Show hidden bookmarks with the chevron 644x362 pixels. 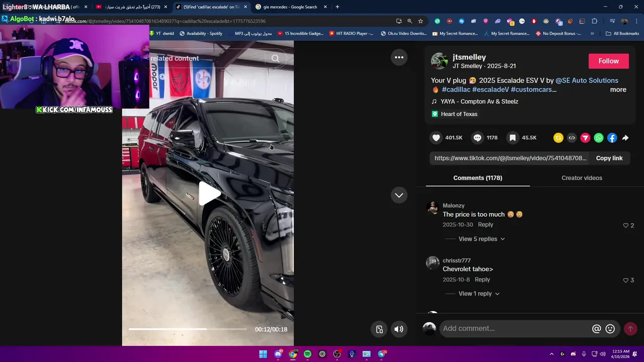pyautogui.click(x=592, y=34)
